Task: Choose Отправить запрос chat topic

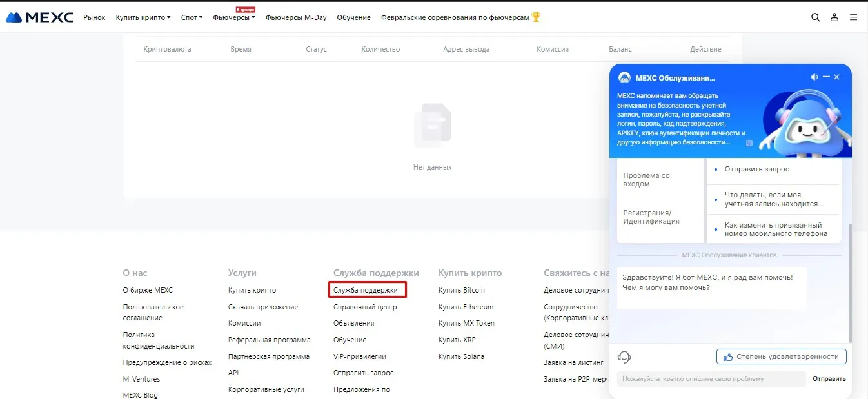Action: (x=756, y=169)
